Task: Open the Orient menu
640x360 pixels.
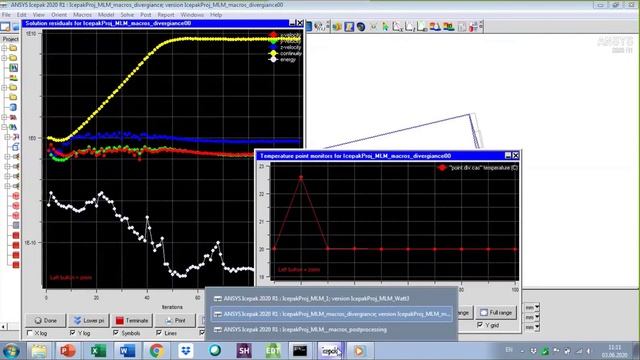Action: [59, 15]
